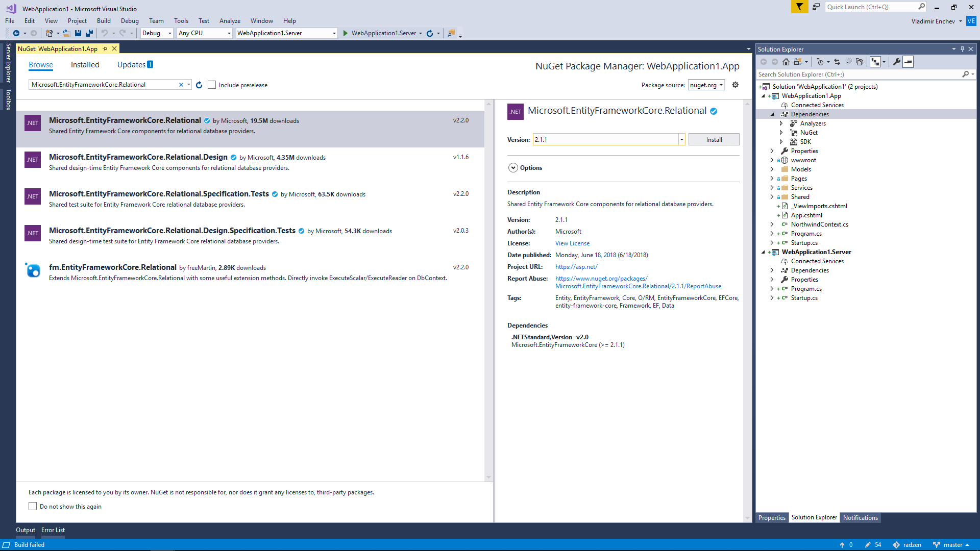This screenshot has height=551, width=980.
Task: Click the Home icon in Solution Explorer
Action: 786,62
